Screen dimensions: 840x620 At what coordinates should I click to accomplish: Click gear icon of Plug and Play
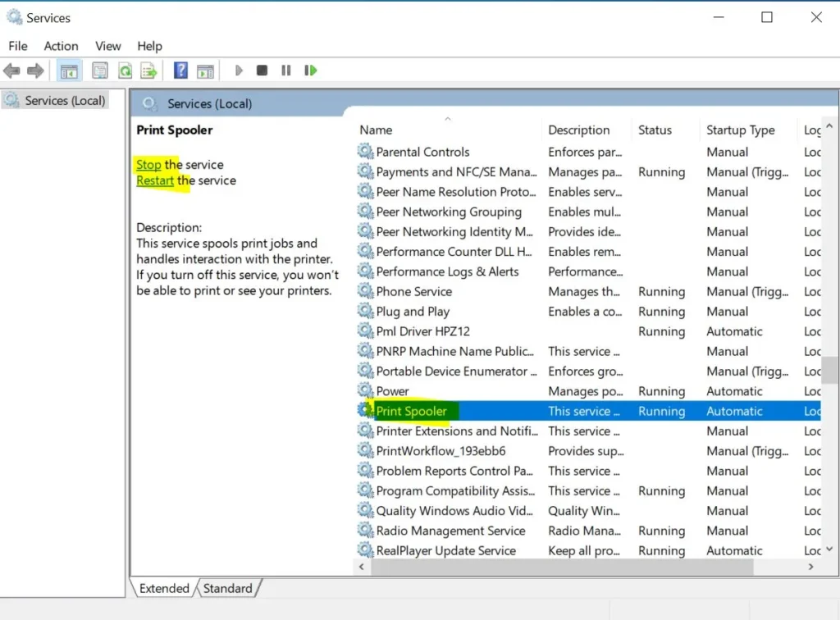click(365, 311)
